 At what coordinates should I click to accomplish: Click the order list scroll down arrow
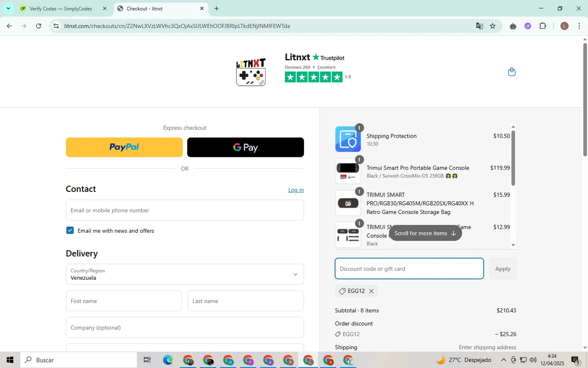point(513,245)
